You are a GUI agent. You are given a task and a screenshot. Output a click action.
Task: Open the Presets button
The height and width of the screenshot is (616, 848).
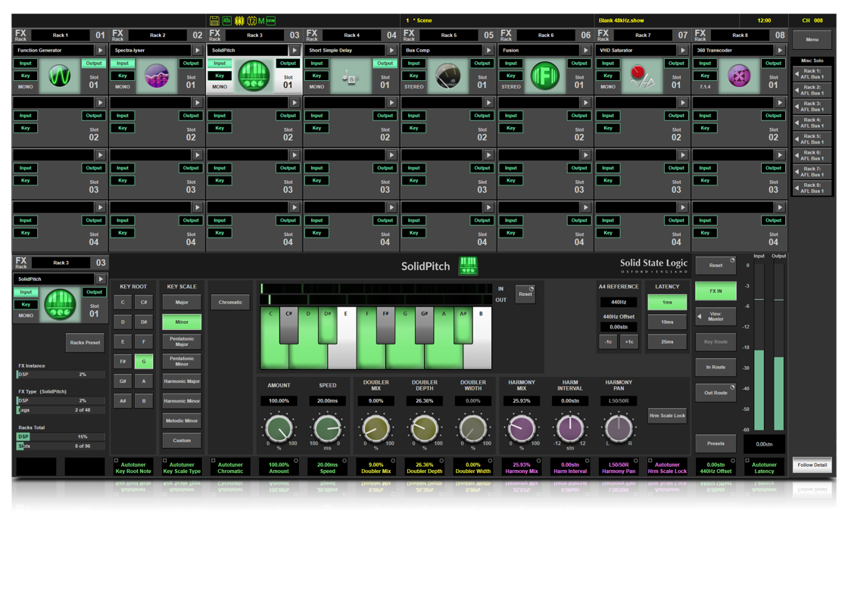click(715, 443)
